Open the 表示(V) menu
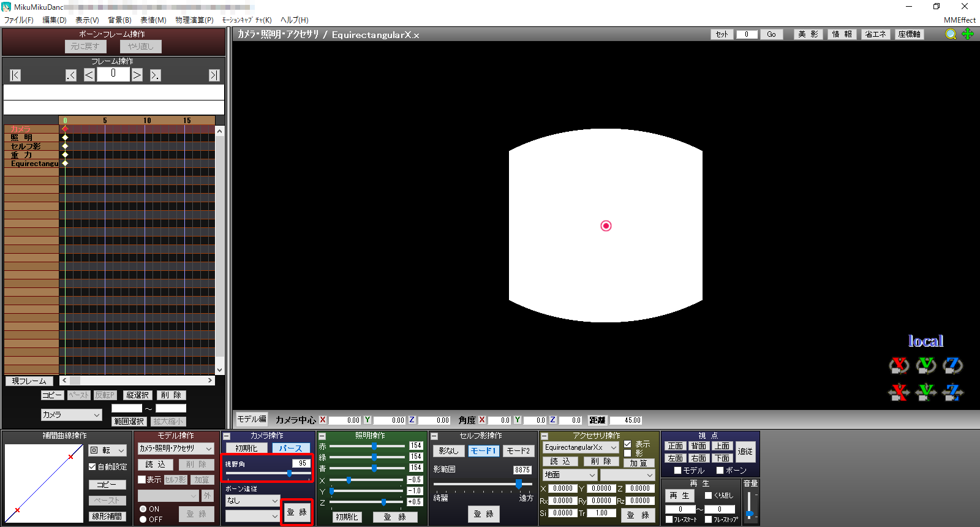The image size is (980, 527). 87,20
